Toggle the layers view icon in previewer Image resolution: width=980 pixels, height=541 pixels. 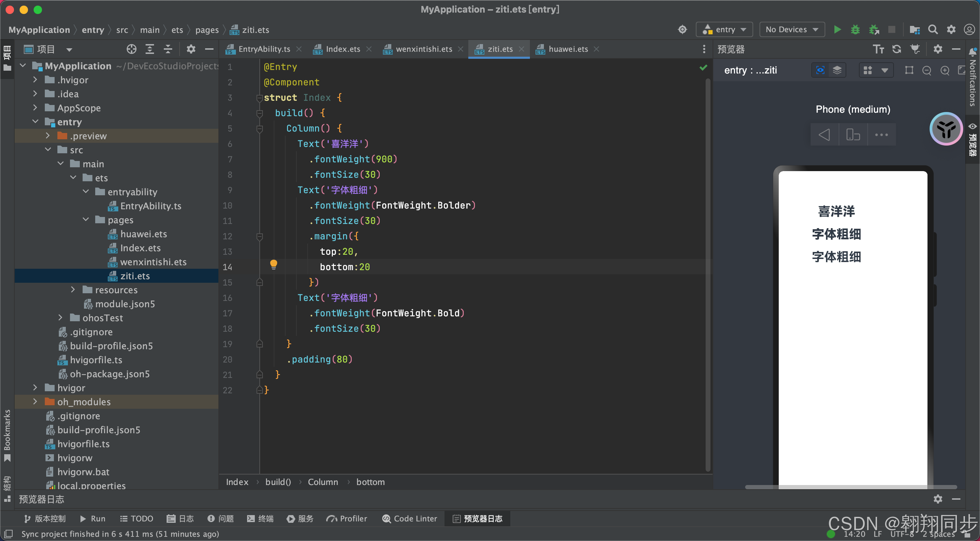(837, 70)
